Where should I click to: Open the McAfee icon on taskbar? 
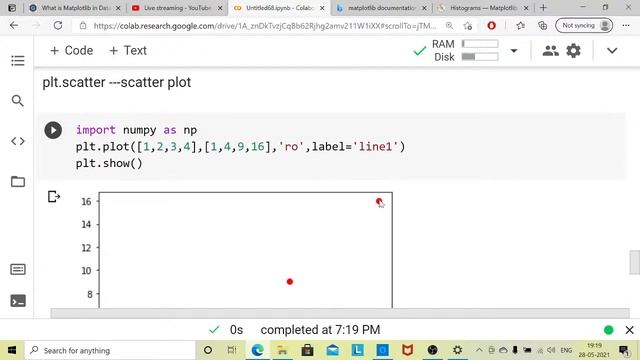(x=407, y=350)
